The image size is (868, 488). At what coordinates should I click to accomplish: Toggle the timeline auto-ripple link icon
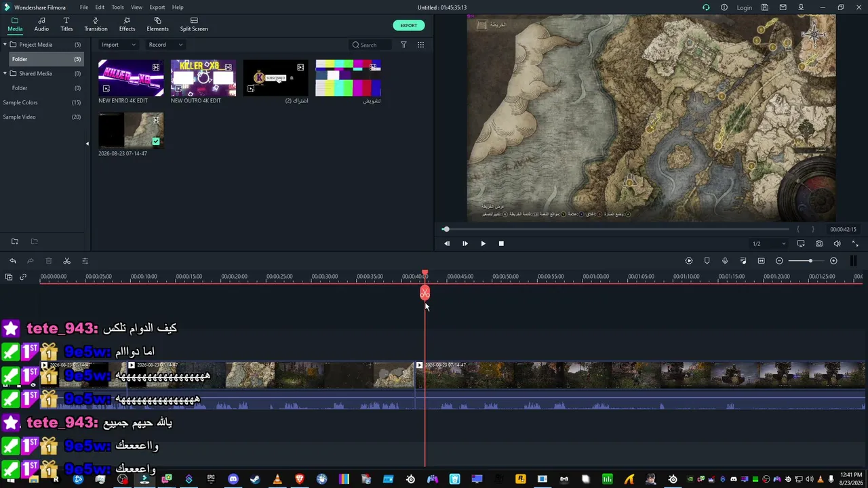[23, 277]
